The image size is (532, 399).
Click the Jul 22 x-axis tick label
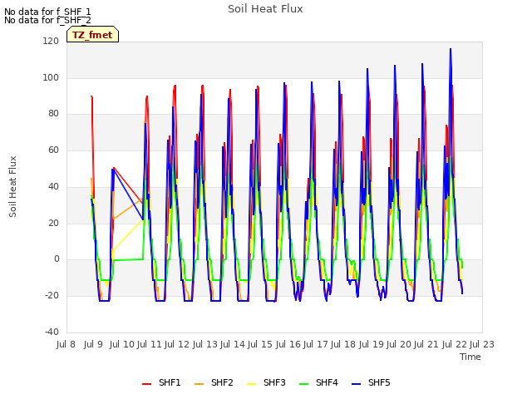tap(455, 344)
